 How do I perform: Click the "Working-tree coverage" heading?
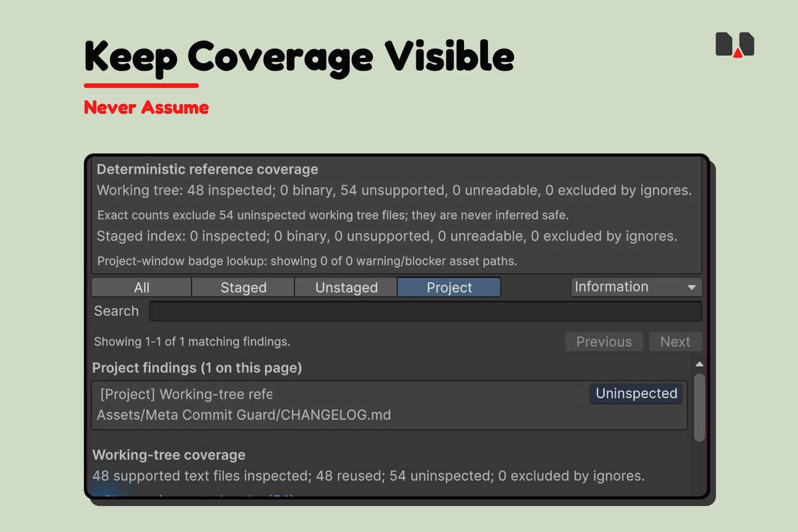point(169,456)
